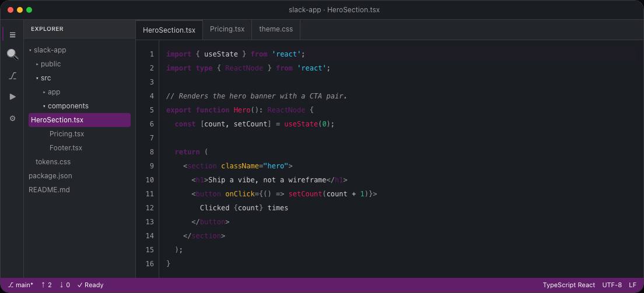Click the useState(0) call on line 6

(307, 124)
